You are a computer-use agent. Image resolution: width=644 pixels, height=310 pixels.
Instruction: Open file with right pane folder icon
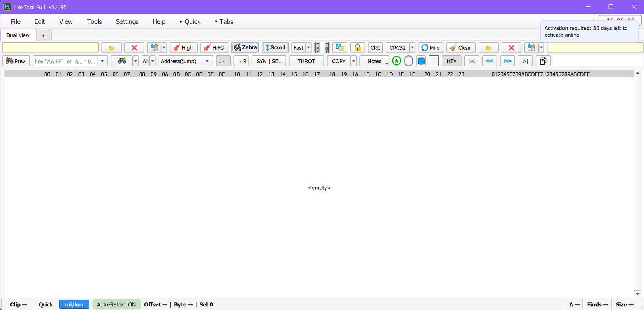coord(489,48)
